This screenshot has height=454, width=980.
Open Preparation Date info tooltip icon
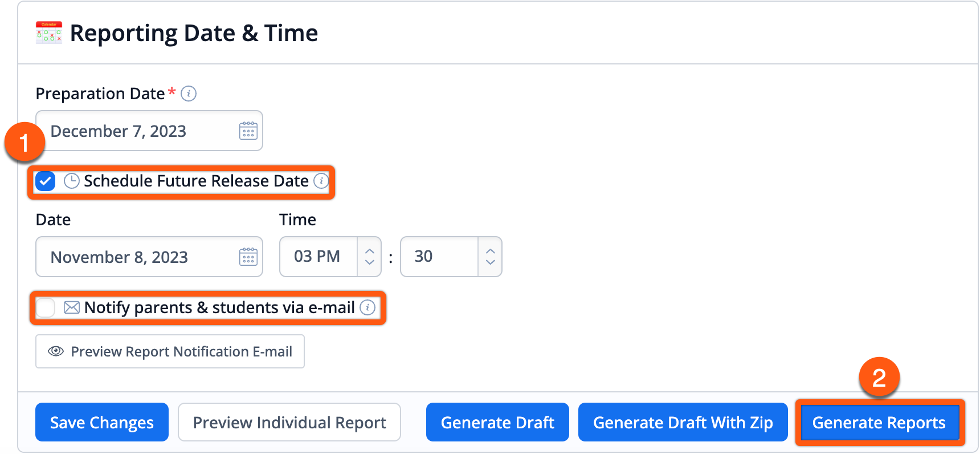tap(189, 94)
